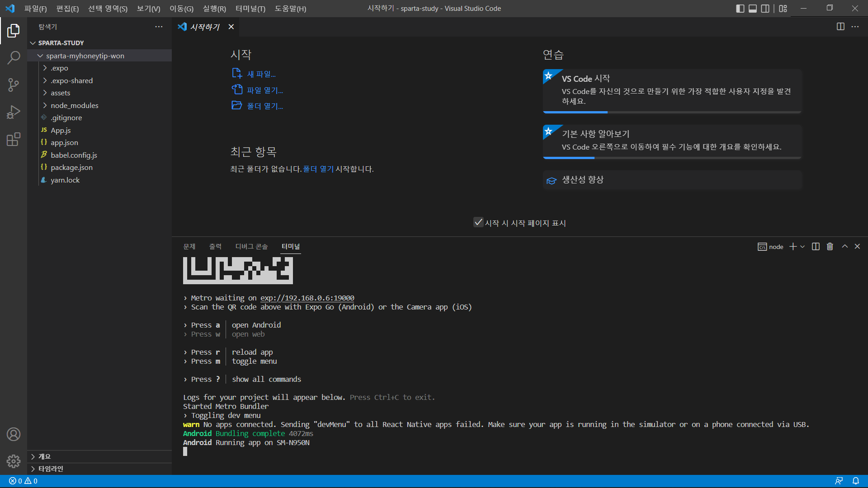
Task: Open the 선택 영역(S) menu
Action: pyautogui.click(x=108, y=9)
